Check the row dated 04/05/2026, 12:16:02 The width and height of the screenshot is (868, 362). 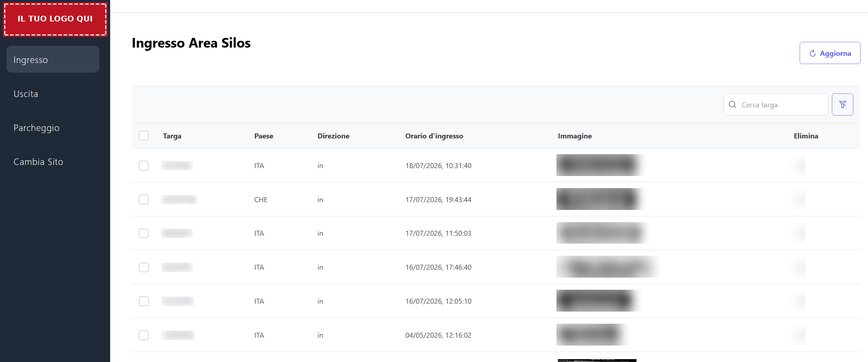point(144,335)
